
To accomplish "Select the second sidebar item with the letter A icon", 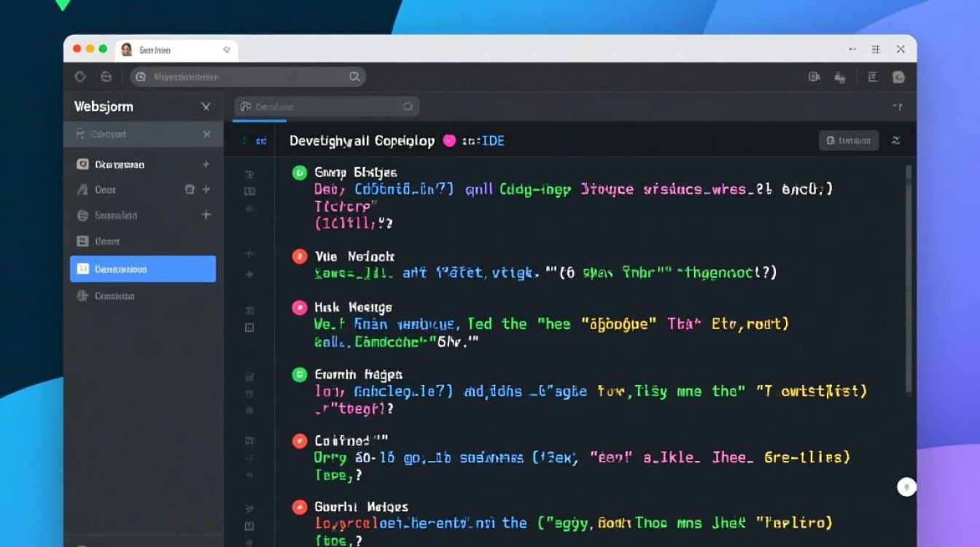I will coord(143,190).
